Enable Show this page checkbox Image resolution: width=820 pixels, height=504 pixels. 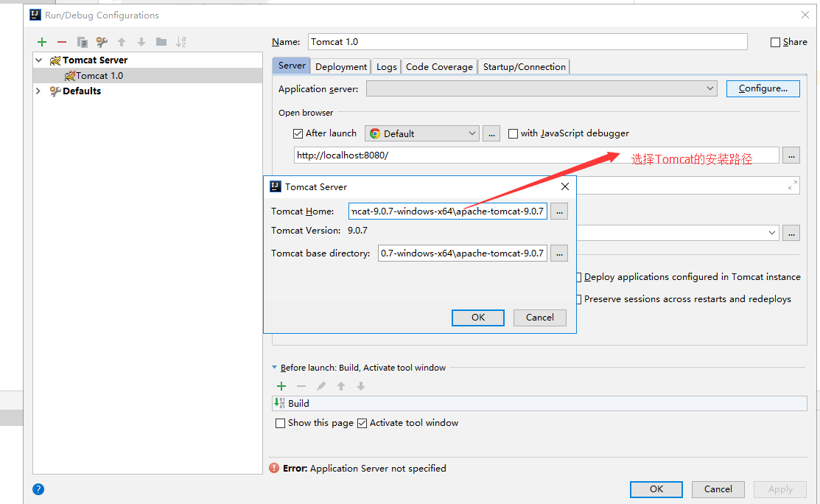click(x=280, y=423)
